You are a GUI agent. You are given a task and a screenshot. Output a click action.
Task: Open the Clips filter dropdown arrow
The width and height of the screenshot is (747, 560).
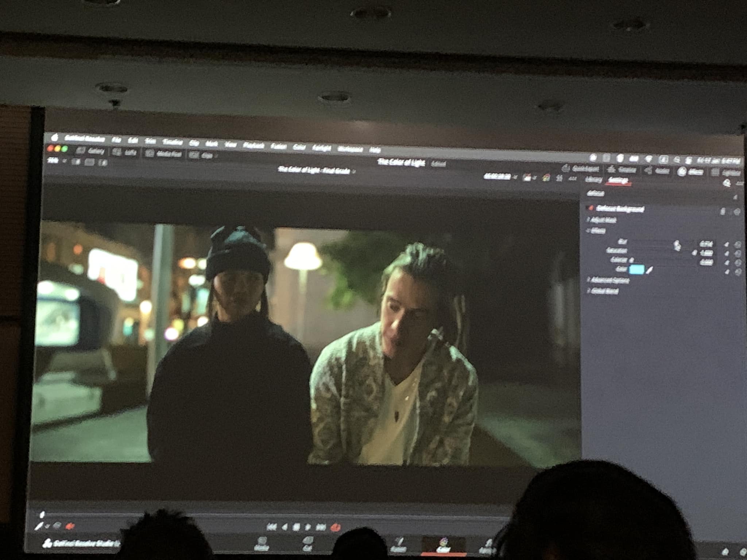pos(217,156)
